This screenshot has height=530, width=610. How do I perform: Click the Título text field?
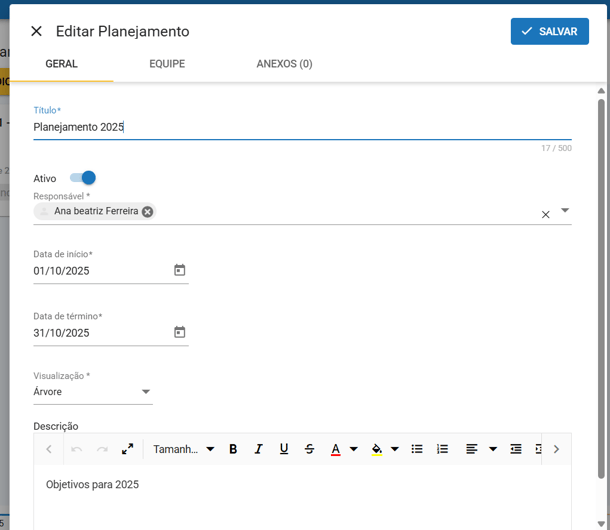[300, 127]
